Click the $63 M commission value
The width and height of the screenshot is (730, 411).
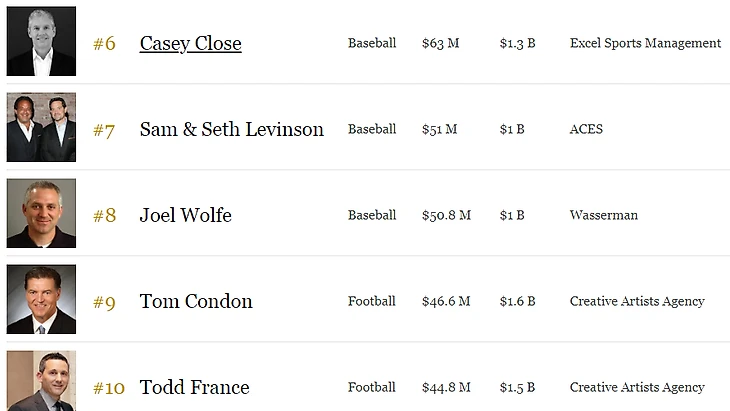click(439, 43)
